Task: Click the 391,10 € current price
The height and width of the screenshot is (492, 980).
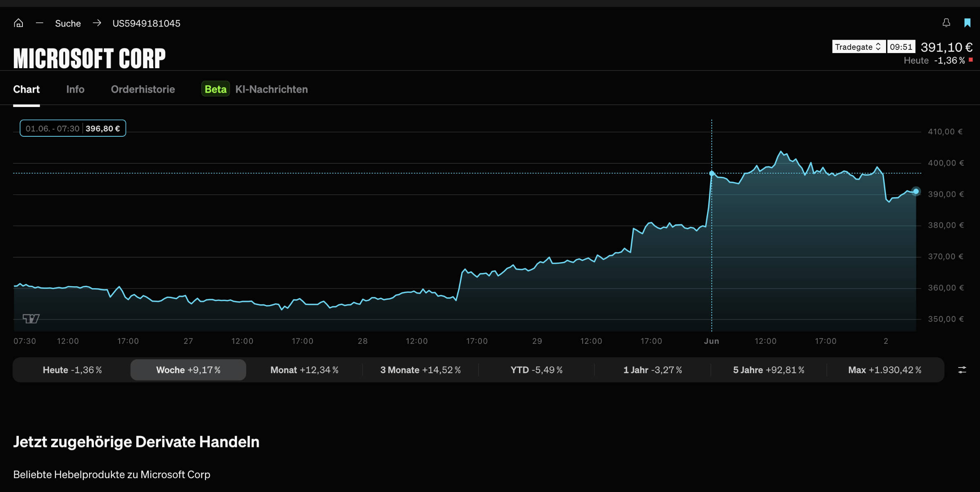Action: (947, 47)
